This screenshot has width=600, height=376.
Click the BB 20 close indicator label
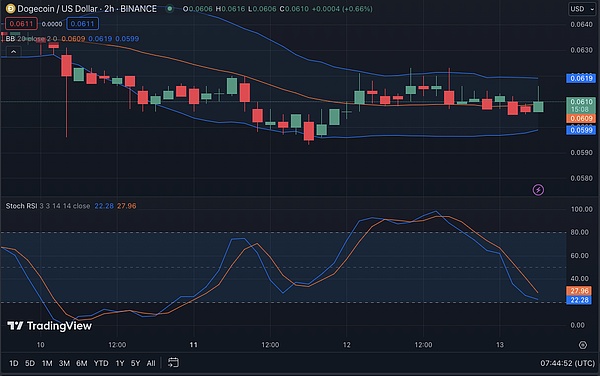(x=31, y=39)
